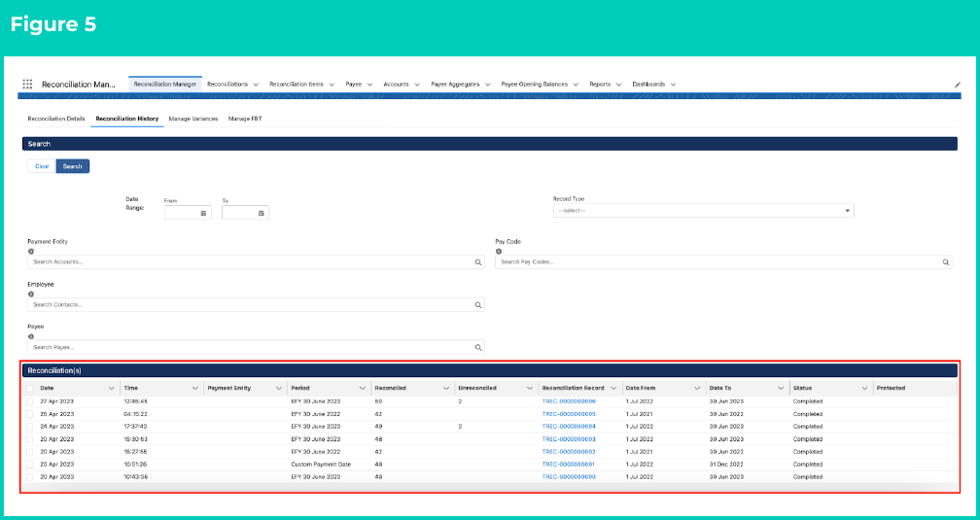Switch to the Manage FBT tab
The width and height of the screenshot is (980, 520).
(x=245, y=119)
